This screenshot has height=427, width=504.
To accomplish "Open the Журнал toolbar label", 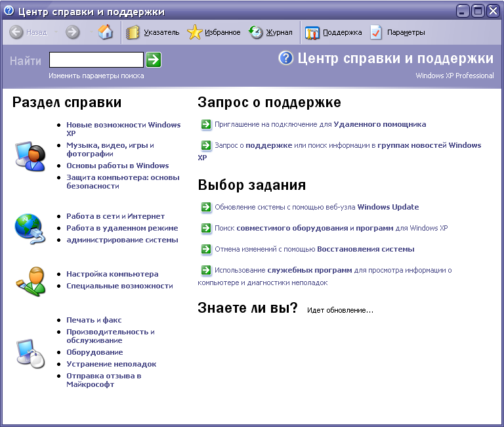I will pos(279,32).
